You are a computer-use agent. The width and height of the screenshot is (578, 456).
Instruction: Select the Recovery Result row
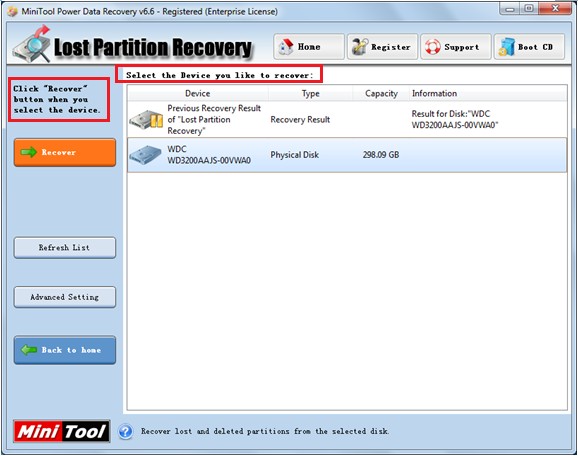click(347, 119)
